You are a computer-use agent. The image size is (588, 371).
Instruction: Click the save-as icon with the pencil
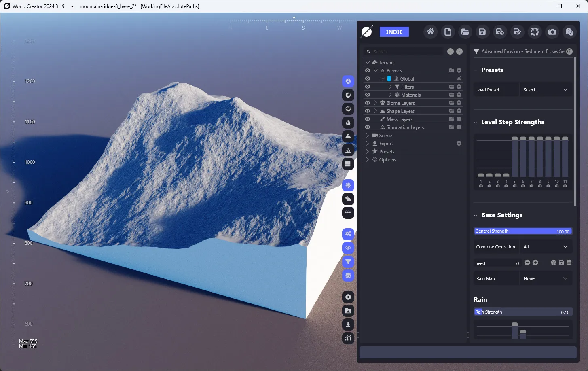(x=517, y=32)
